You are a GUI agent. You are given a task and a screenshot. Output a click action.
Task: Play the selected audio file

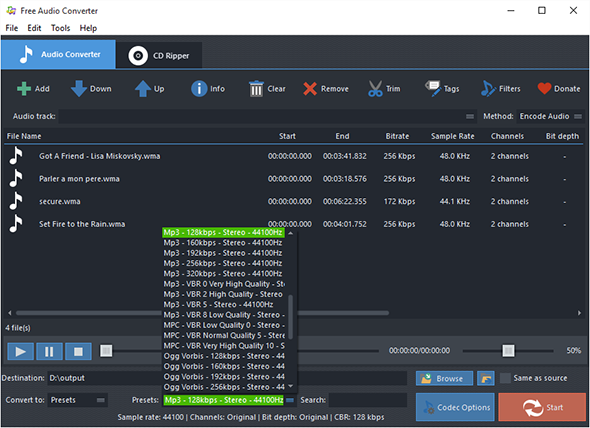click(20, 352)
